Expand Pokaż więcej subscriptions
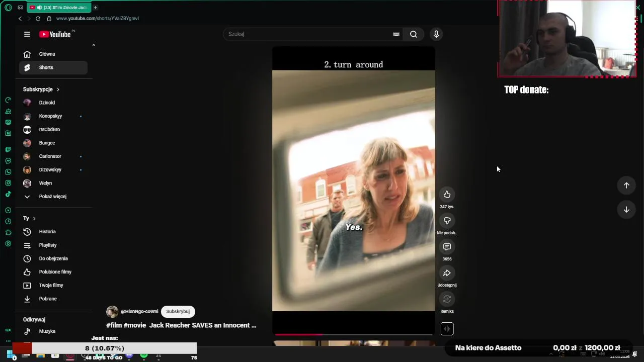Screen dimensions: 644x362 click(x=53, y=197)
